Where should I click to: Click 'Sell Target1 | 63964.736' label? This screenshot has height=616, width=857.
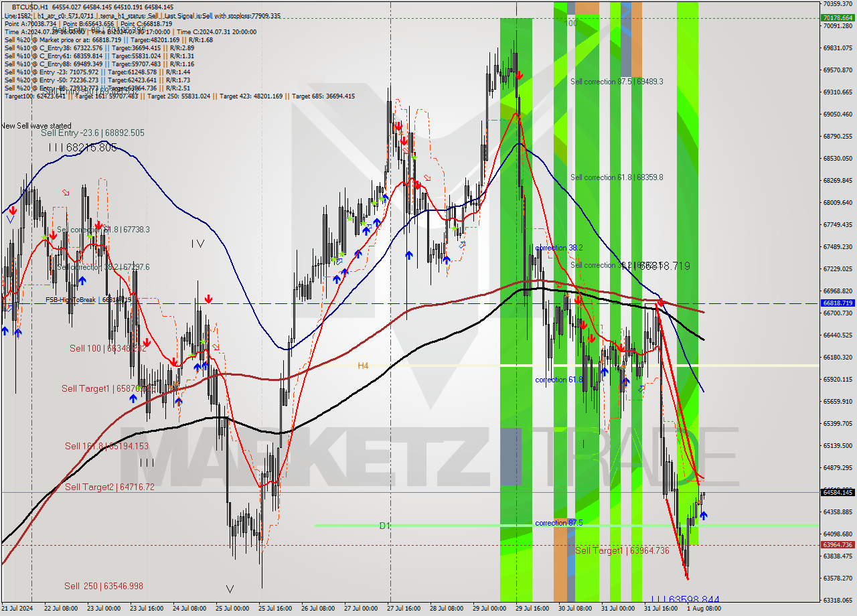click(622, 550)
